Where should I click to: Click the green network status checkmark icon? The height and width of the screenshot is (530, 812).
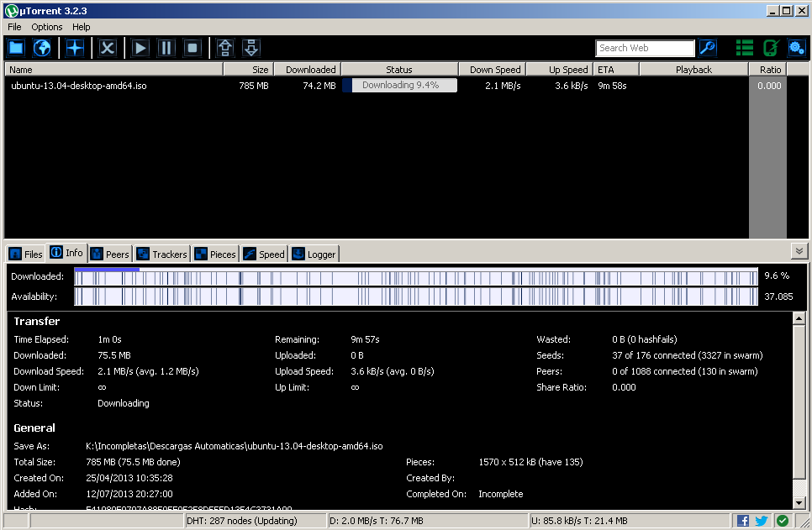tap(783, 521)
